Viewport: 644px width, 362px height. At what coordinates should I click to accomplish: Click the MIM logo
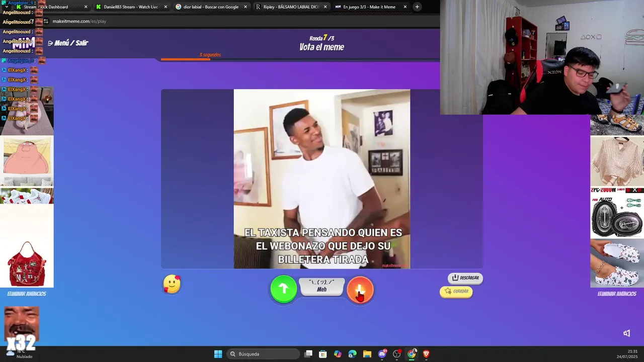point(24,44)
